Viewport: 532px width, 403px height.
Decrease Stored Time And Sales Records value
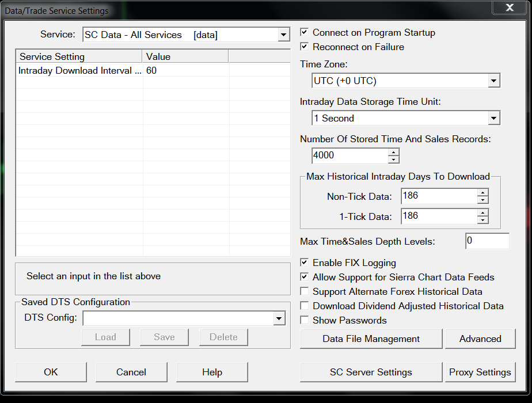(393, 159)
